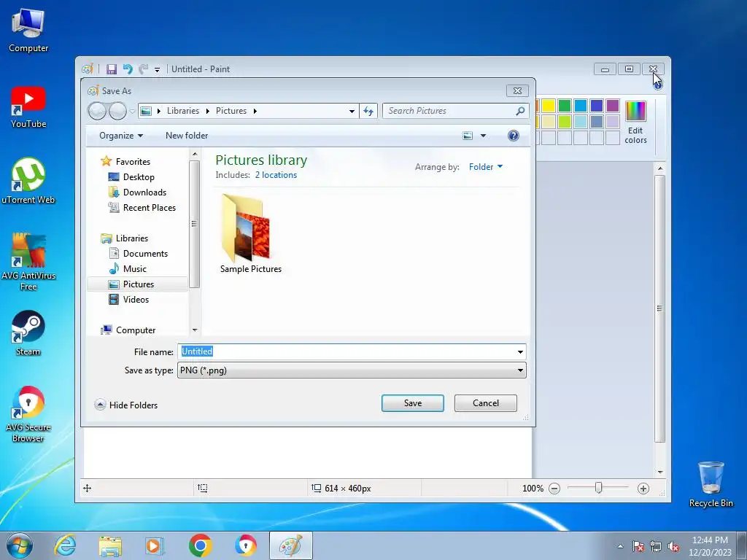Open the Organize menu
The image size is (747, 560).
pyautogui.click(x=121, y=136)
